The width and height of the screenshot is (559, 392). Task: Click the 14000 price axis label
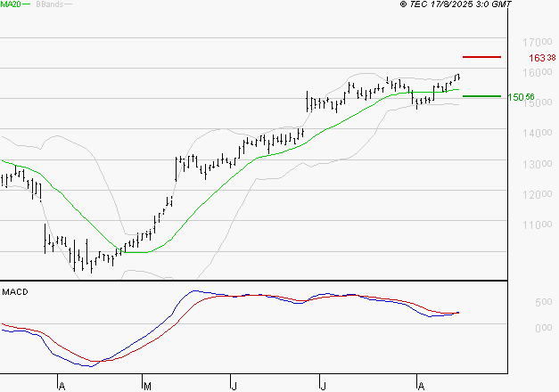coord(535,134)
